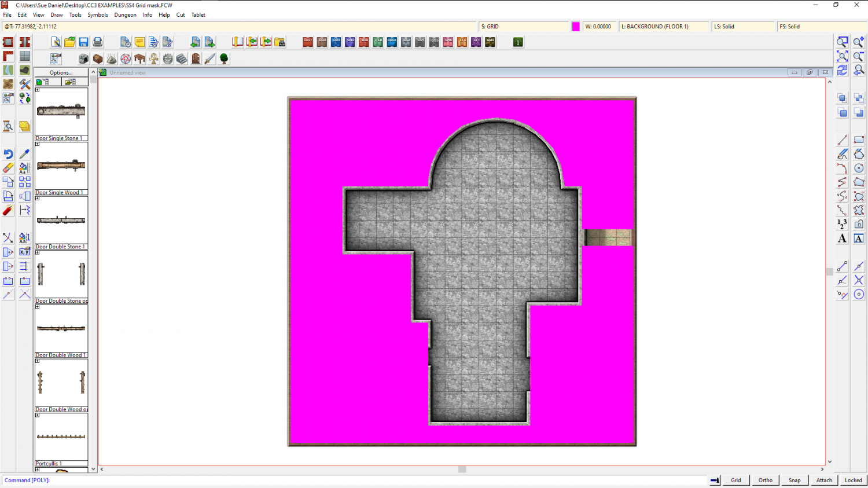This screenshot has width=868, height=488.
Task: Select the Arc drawing tool
Action: point(842,168)
